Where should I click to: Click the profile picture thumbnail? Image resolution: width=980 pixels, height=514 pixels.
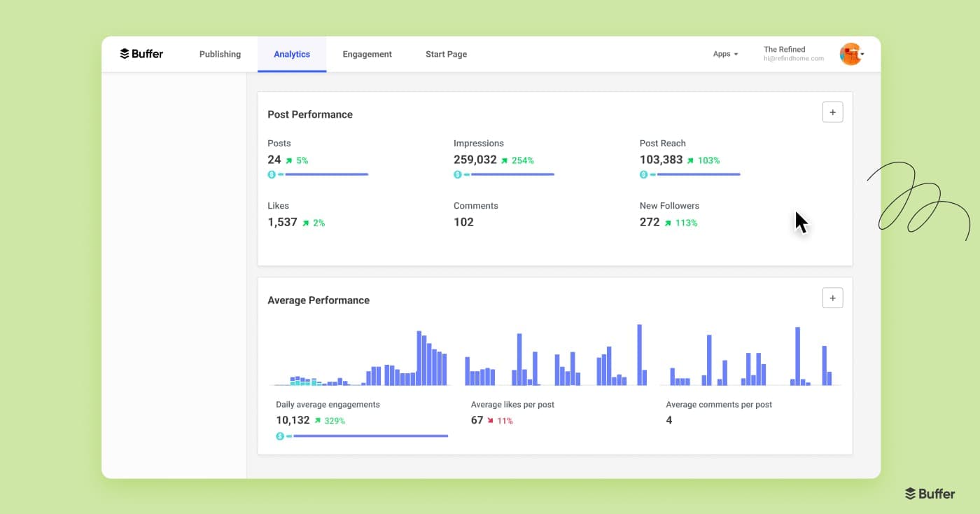(850, 53)
